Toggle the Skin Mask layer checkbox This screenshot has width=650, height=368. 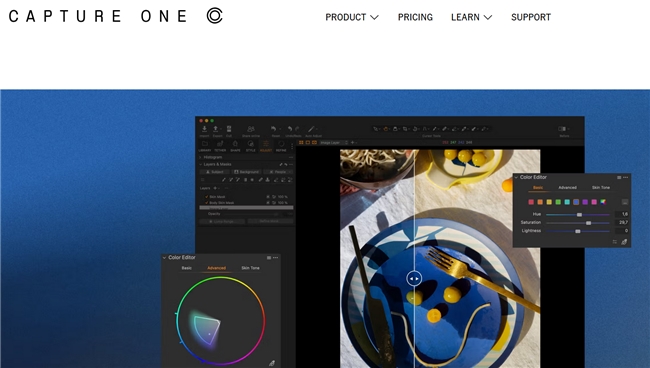tap(206, 197)
